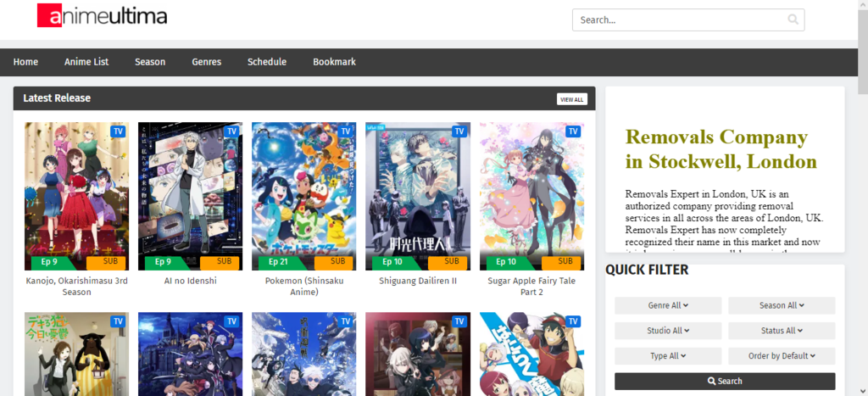Click TV badge on Kanojo, Okarishimasu poster
Image resolution: width=868 pixels, height=396 pixels.
point(118,131)
